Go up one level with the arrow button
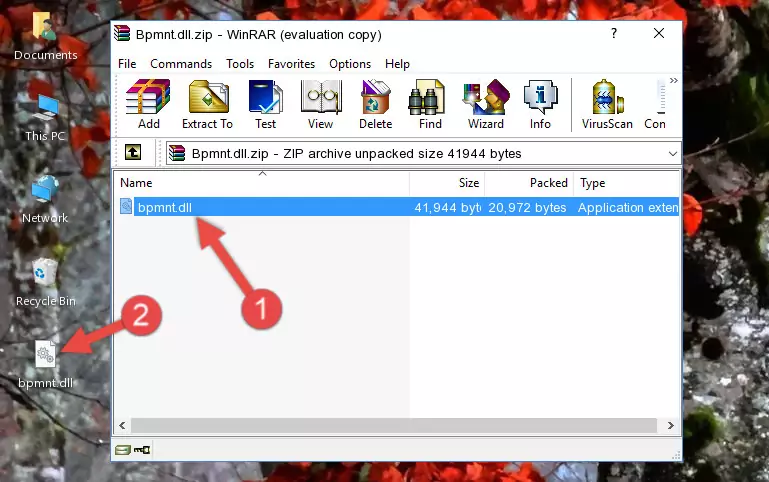The height and width of the screenshot is (482, 769). (133, 152)
